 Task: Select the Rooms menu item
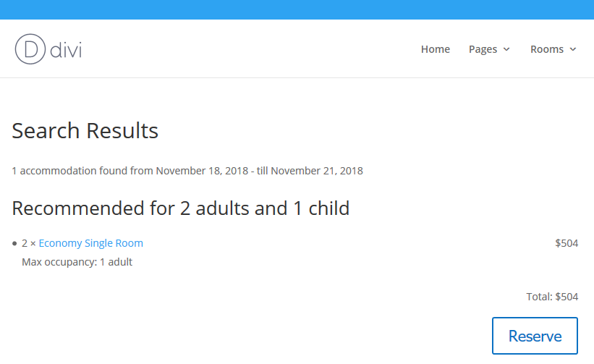coord(547,49)
